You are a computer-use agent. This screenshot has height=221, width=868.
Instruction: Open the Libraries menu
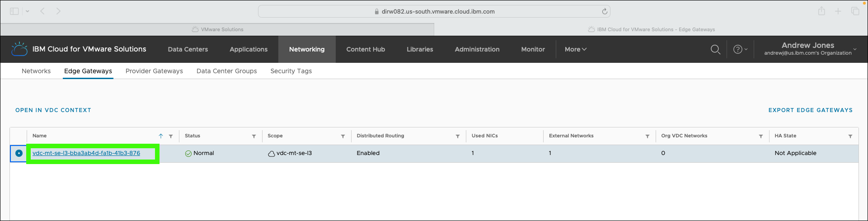click(x=420, y=49)
